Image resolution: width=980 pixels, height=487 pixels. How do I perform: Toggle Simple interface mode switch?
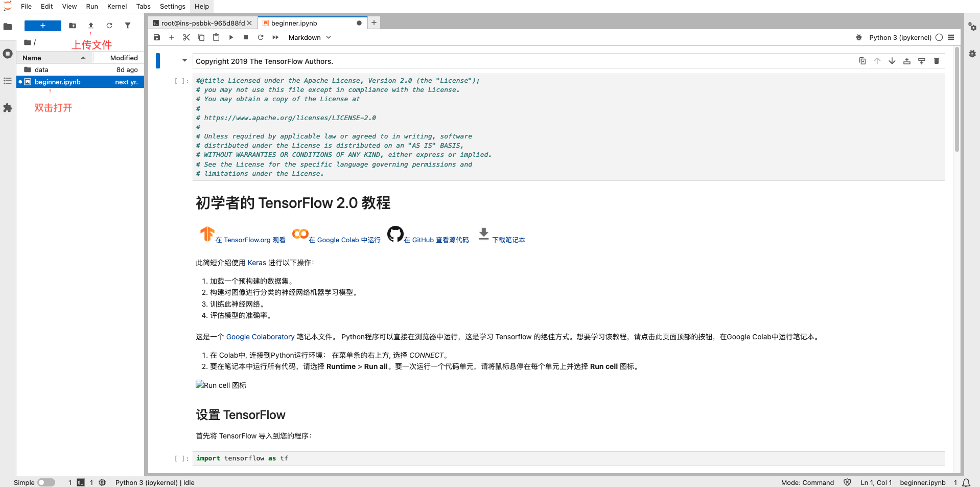(46, 482)
